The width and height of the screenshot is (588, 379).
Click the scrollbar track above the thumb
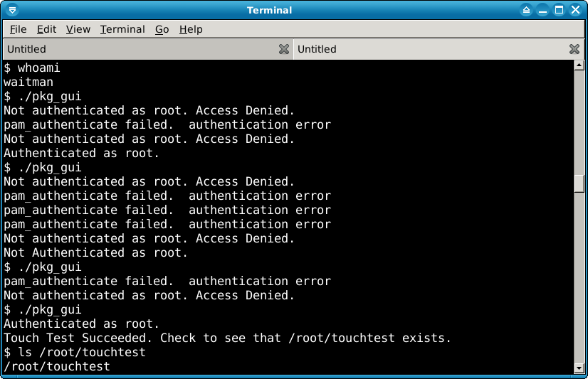[x=579, y=122]
